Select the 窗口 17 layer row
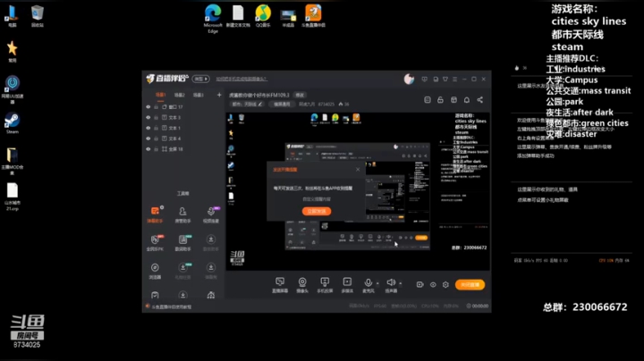This screenshot has width=644, height=361. (x=182, y=107)
